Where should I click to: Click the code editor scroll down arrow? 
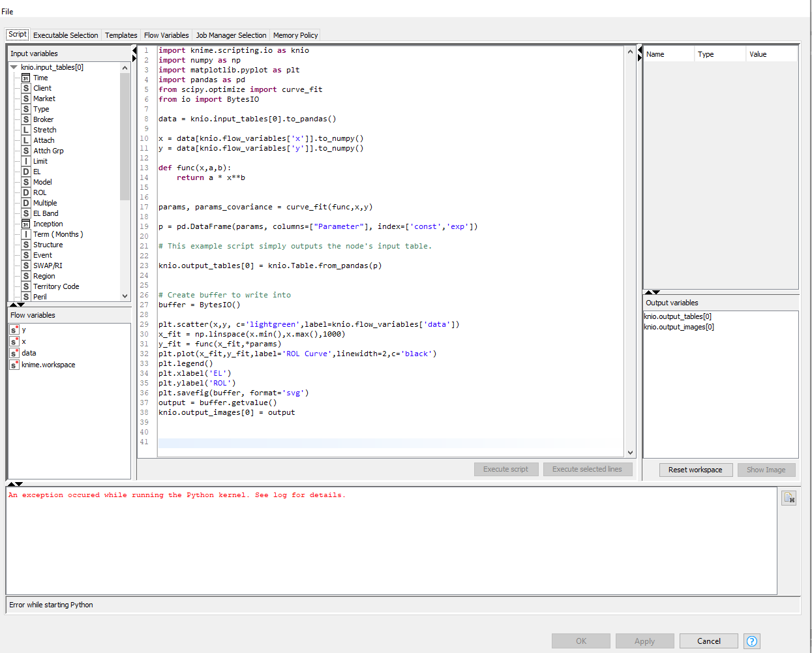[x=630, y=452]
